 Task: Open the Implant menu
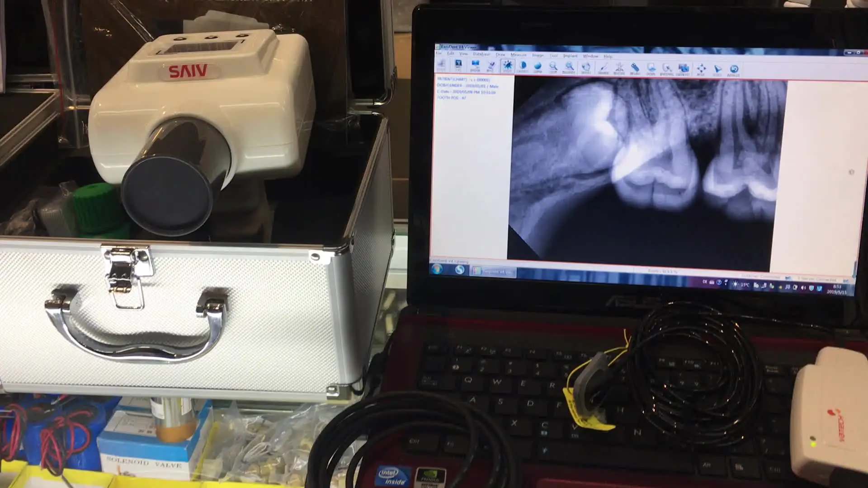570,56
